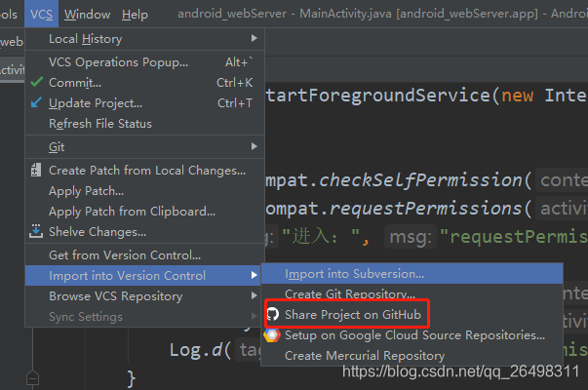Click startForegroundService code text

[378, 95]
